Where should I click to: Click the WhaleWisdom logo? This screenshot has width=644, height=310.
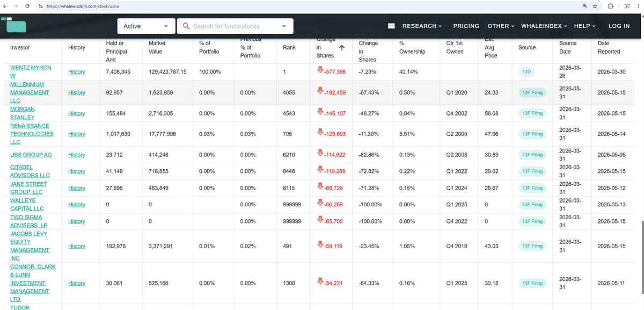pos(13,25)
